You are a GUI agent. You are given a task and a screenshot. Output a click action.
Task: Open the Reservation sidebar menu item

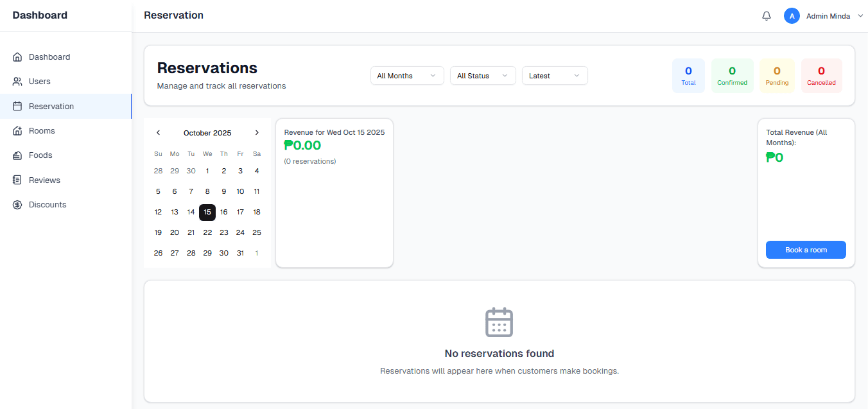click(x=51, y=107)
